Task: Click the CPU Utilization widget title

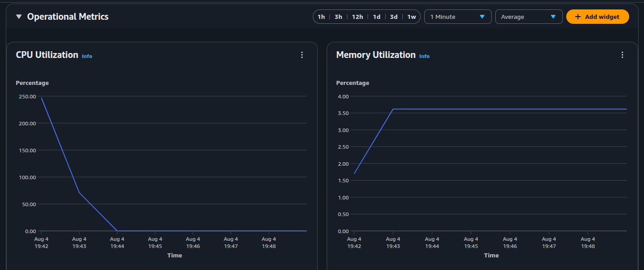Action: (x=47, y=55)
